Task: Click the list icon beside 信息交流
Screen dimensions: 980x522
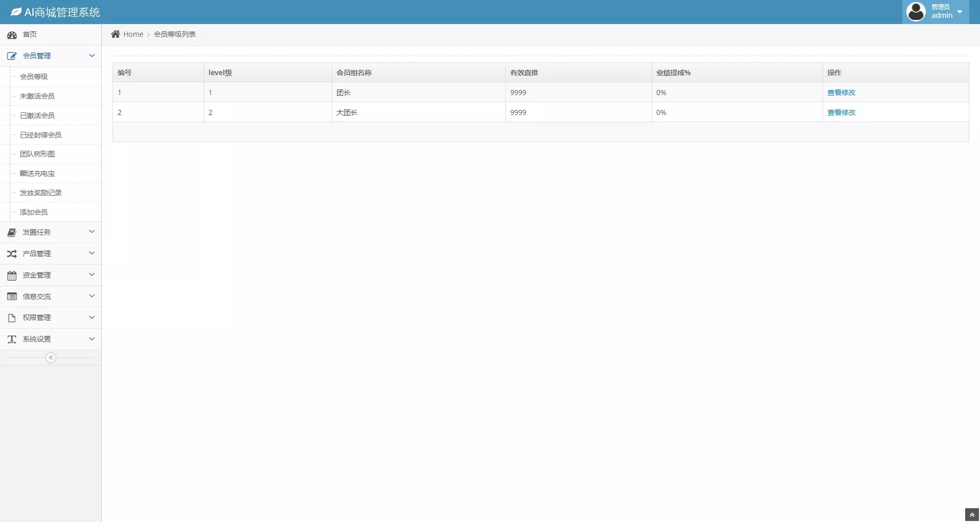Action: tap(12, 297)
